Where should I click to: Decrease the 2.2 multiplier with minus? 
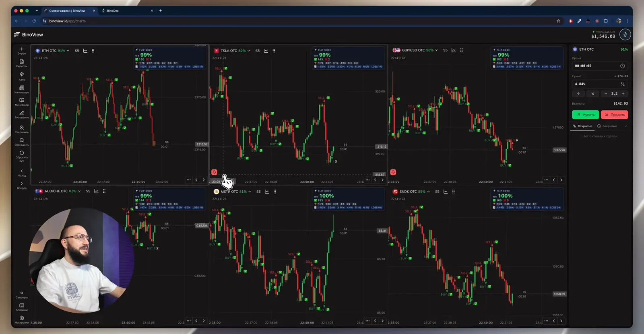(x=606, y=94)
